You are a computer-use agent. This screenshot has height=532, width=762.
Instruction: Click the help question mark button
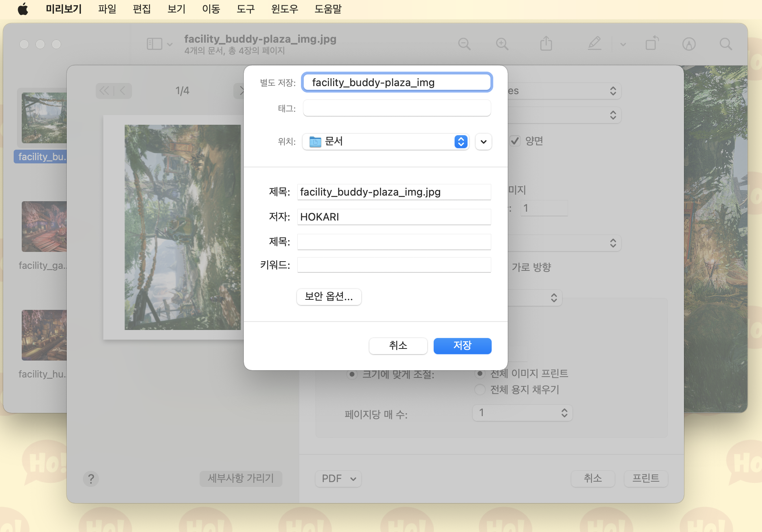click(x=91, y=479)
